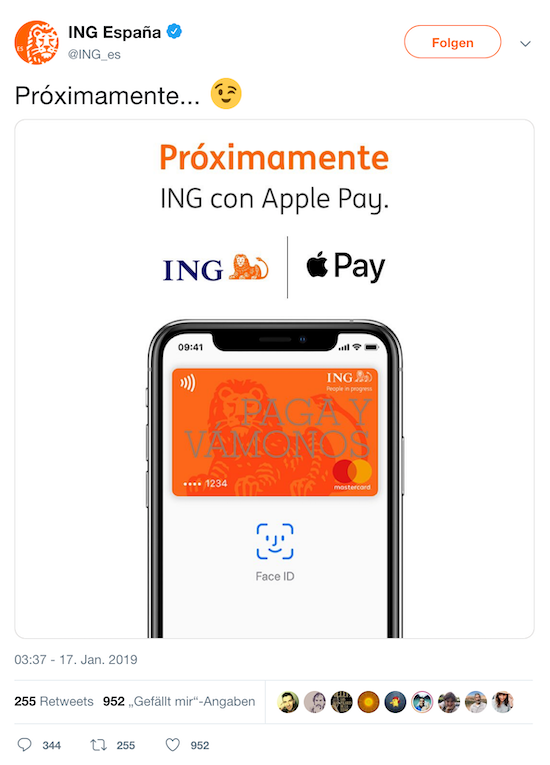Open the @ING_es handle link
Image resolution: width=550 pixels, height=765 pixels.
pos(94,54)
